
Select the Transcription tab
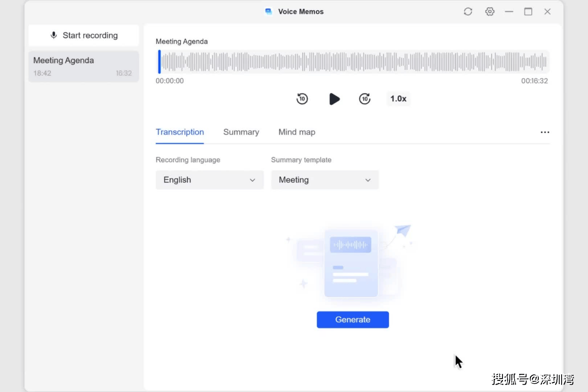point(180,132)
